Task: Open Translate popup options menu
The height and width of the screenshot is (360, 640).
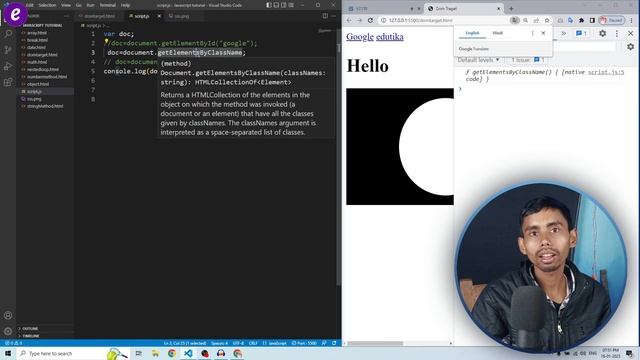Action: (x=533, y=33)
